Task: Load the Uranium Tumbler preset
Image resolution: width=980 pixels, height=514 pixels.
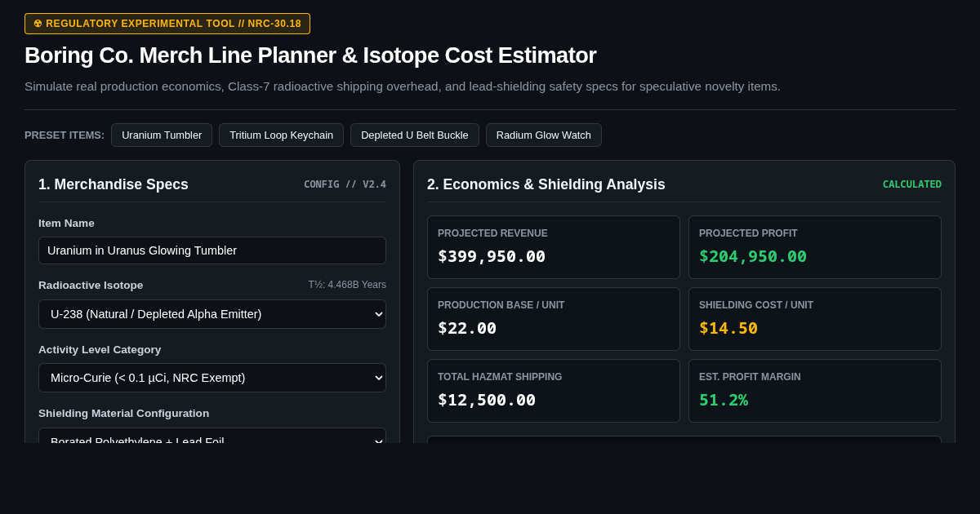Action: (x=162, y=135)
